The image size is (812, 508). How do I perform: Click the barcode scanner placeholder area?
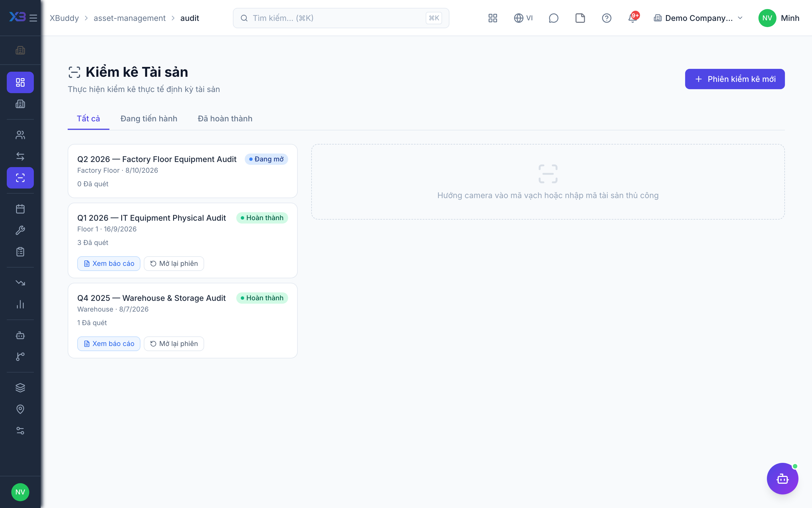coord(548,182)
